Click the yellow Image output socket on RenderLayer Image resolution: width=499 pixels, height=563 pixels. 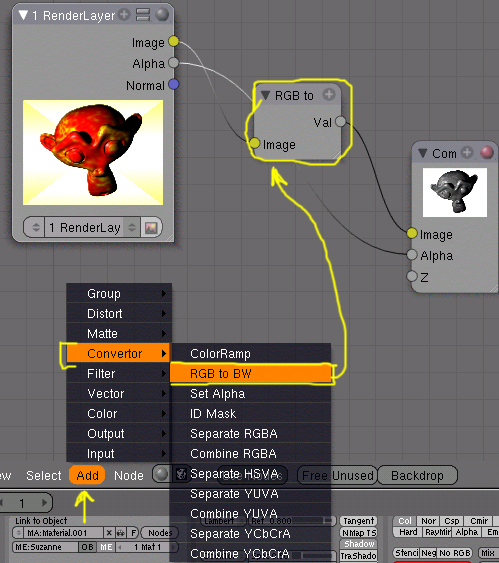[x=173, y=41]
